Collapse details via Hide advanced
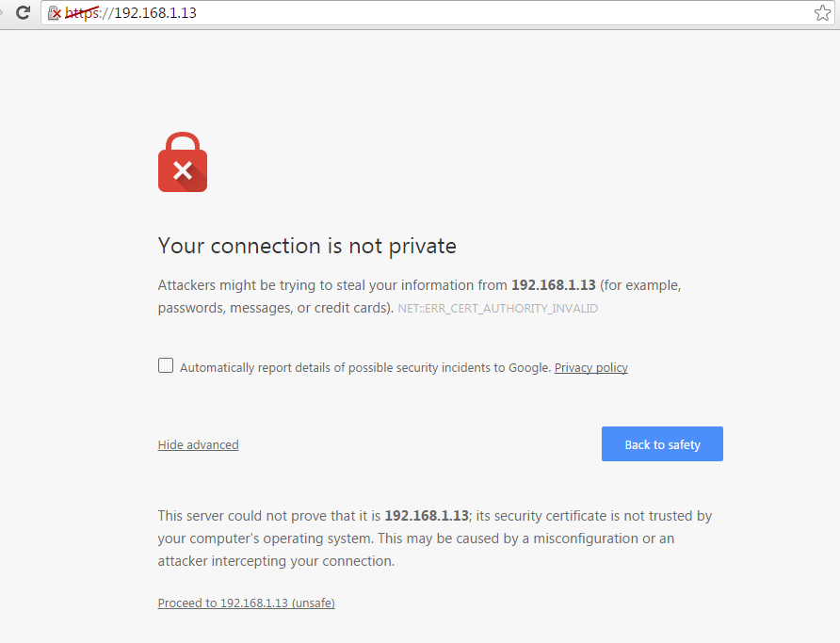840x643 pixels. 198,445
